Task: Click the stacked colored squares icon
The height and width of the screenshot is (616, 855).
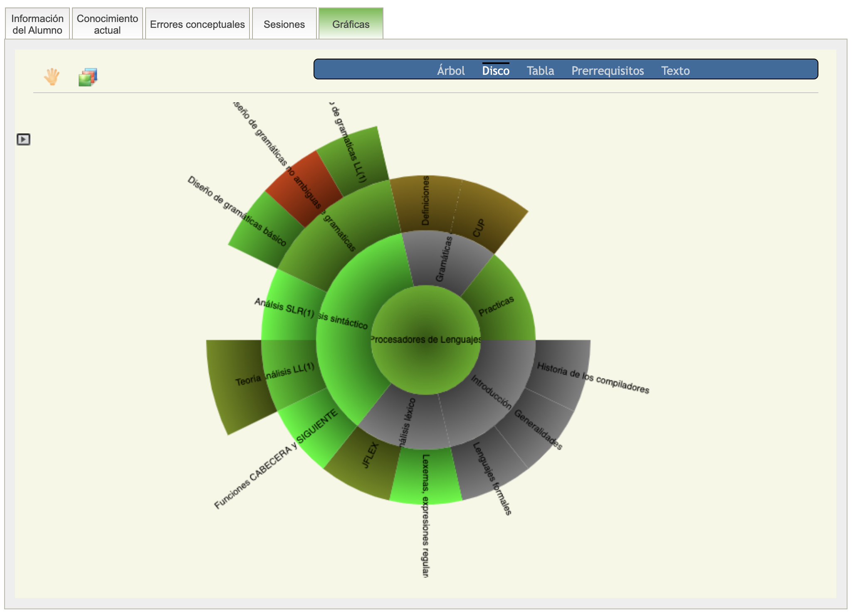Action: 88,77
